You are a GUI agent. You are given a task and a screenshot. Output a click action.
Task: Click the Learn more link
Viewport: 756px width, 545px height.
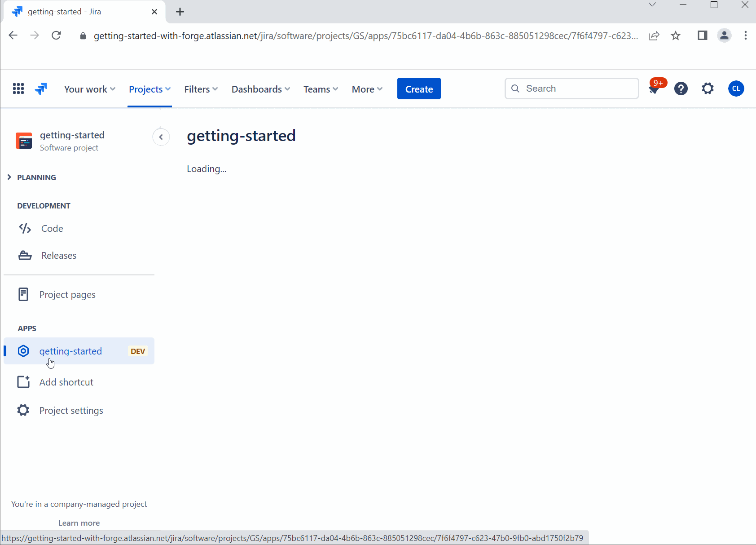click(79, 523)
